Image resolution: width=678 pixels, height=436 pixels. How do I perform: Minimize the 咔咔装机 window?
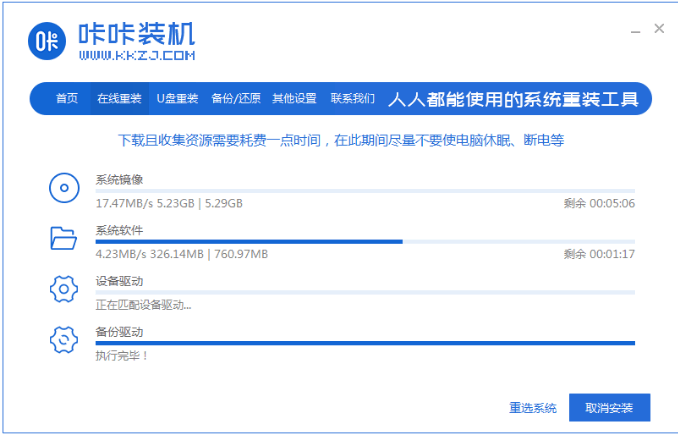pos(635,30)
